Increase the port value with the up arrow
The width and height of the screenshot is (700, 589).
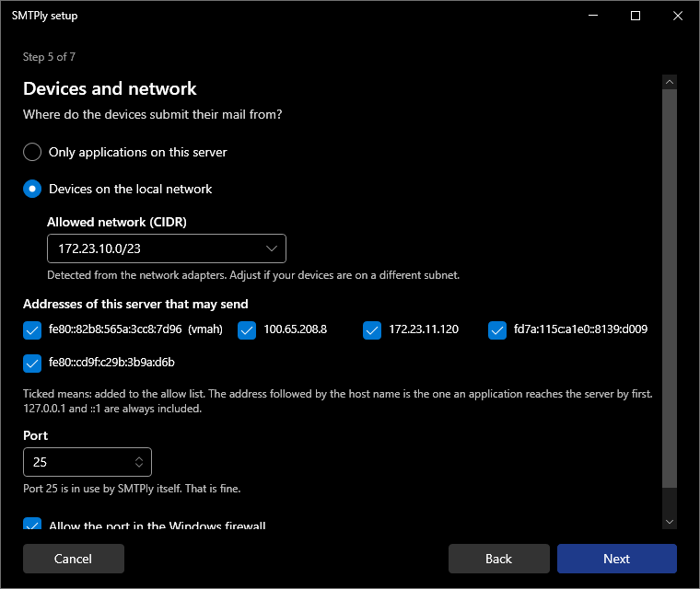click(x=139, y=458)
